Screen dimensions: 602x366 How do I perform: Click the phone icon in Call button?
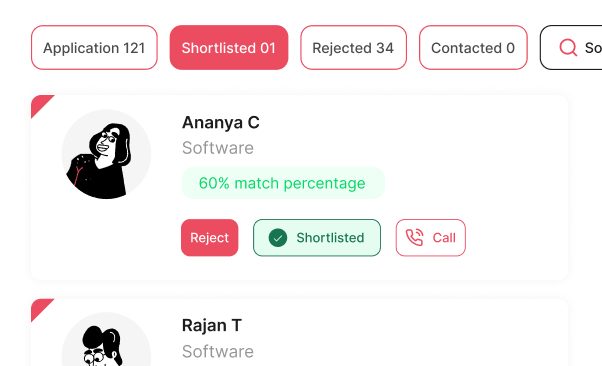(x=415, y=237)
